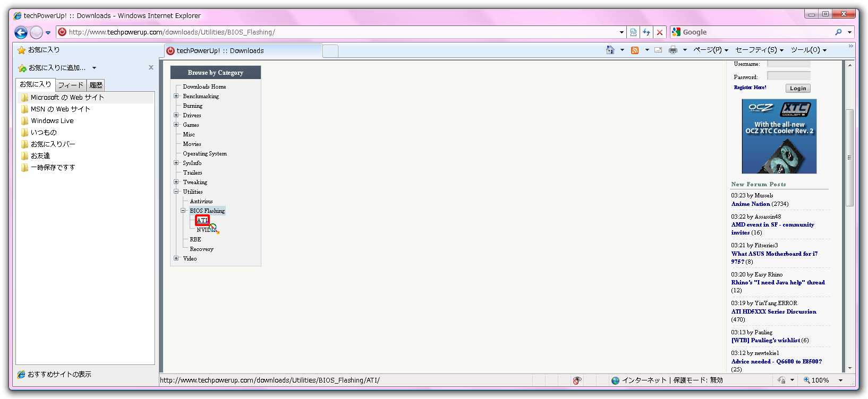
Task: Click the address bar URL field
Action: coord(340,32)
